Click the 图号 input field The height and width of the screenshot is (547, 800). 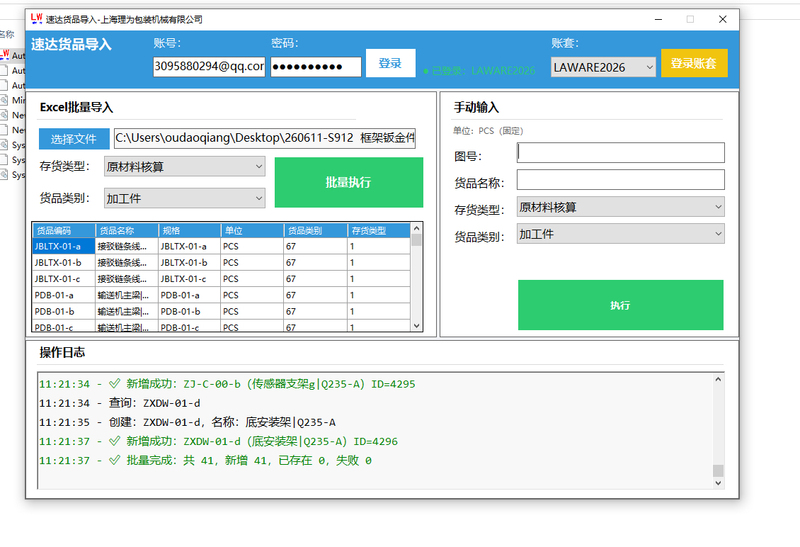(x=620, y=153)
